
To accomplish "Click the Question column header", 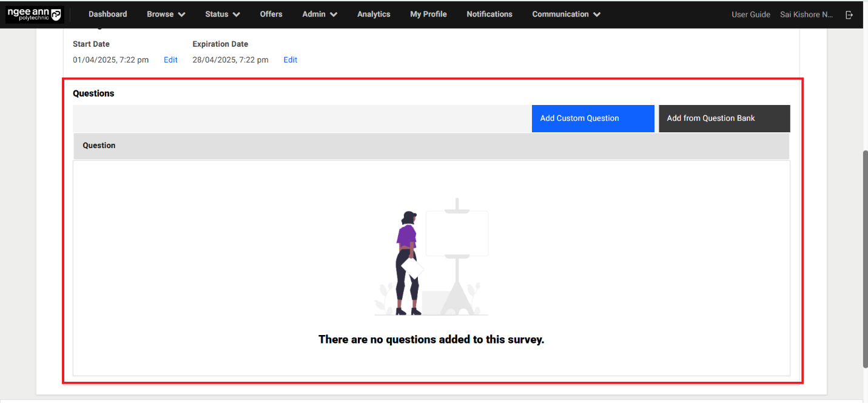I will (x=99, y=146).
